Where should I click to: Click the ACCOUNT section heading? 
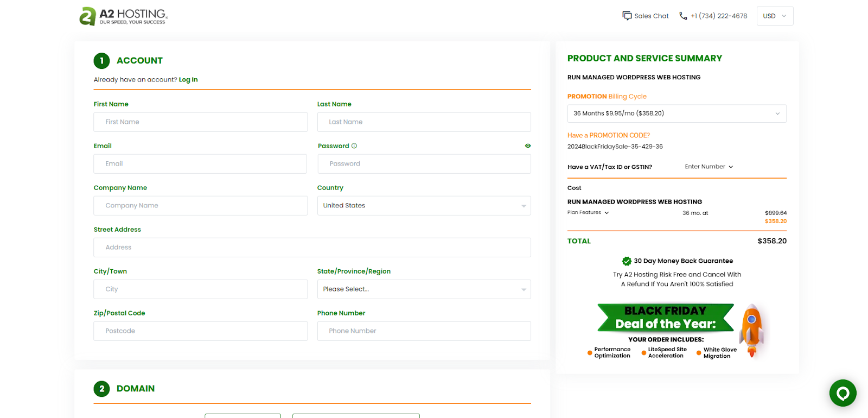139,61
